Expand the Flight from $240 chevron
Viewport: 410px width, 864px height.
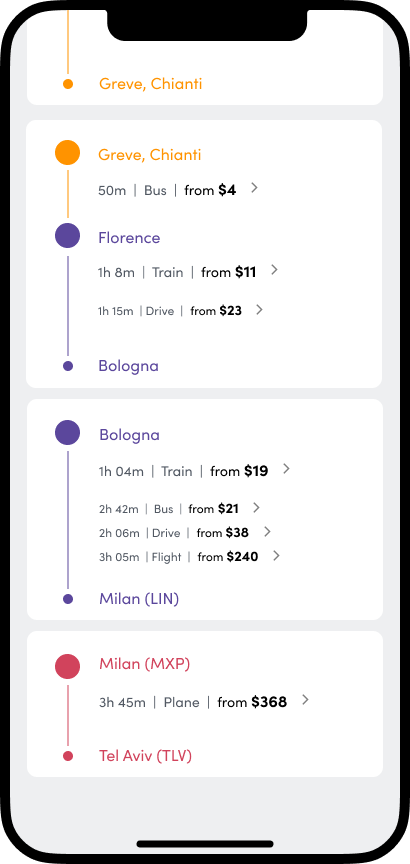[x=276, y=556]
